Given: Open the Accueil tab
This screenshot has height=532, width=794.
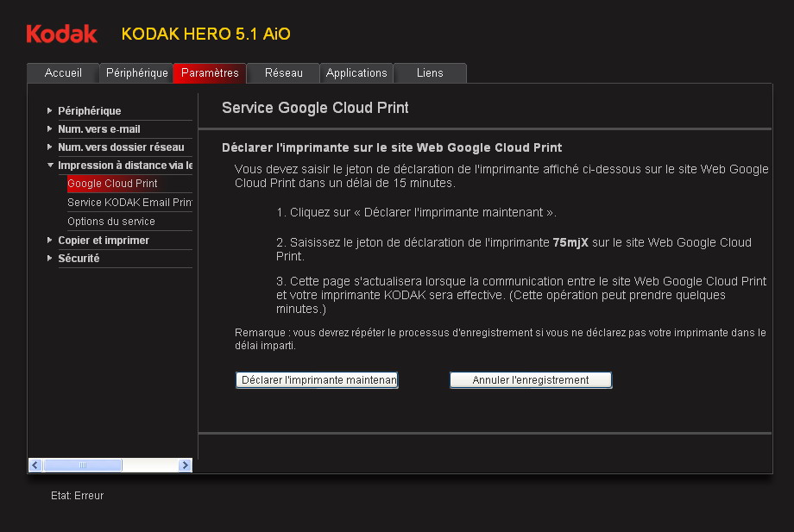Looking at the screenshot, I should (x=63, y=73).
